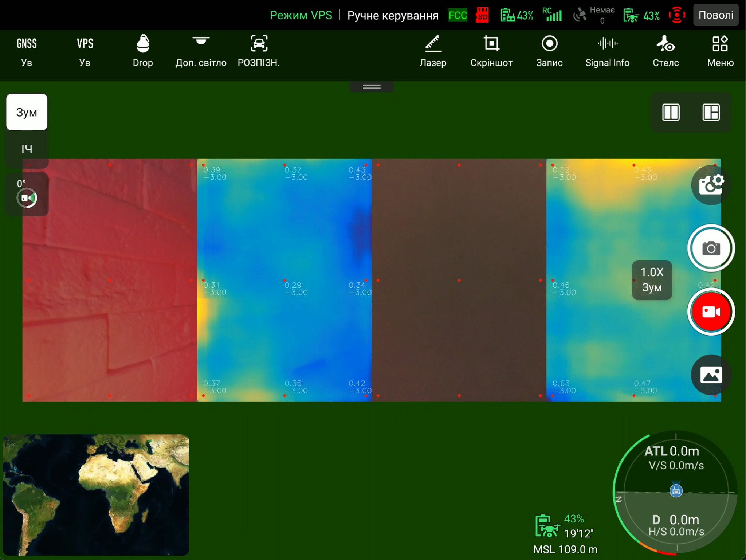746x560 pixels.
Task: Toggle GNSS positioning on or off
Action: (27, 51)
